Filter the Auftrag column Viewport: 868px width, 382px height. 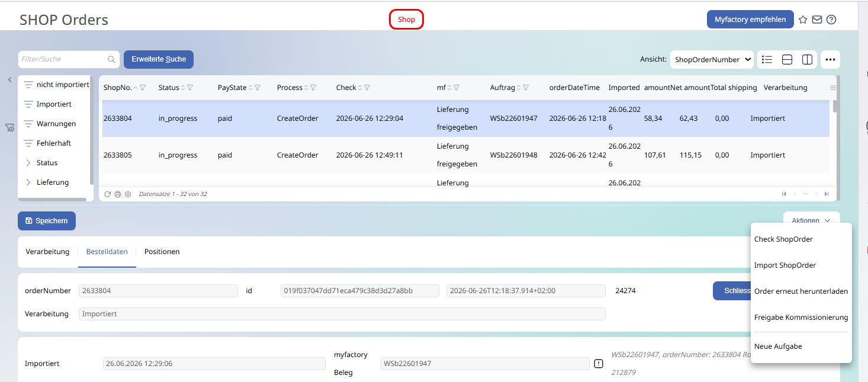[525, 88]
